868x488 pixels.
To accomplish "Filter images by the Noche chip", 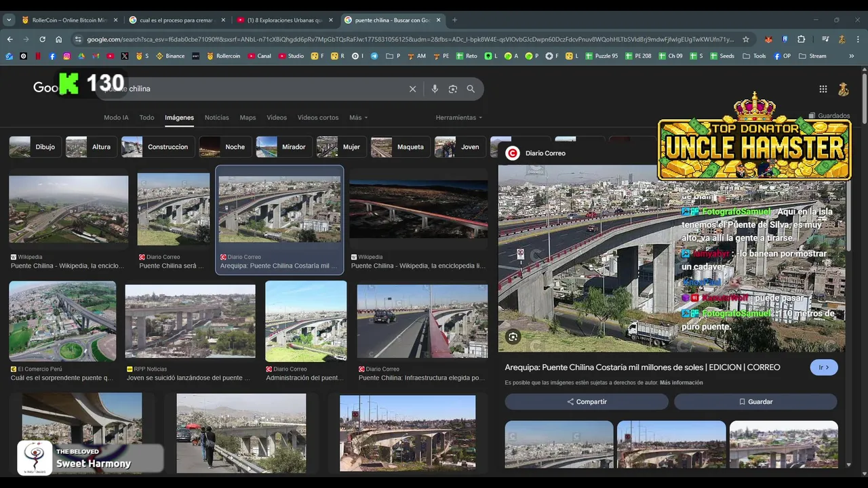I will click(x=224, y=147).
